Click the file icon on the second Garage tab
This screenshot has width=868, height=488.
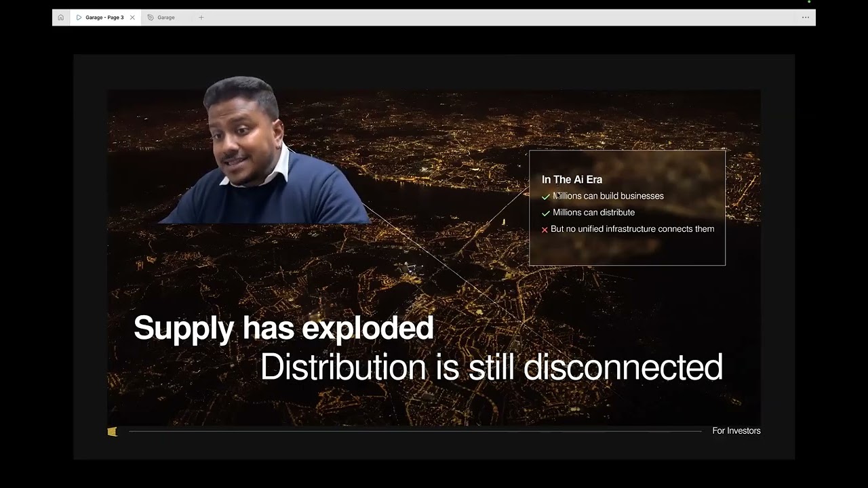coord(151,18)
